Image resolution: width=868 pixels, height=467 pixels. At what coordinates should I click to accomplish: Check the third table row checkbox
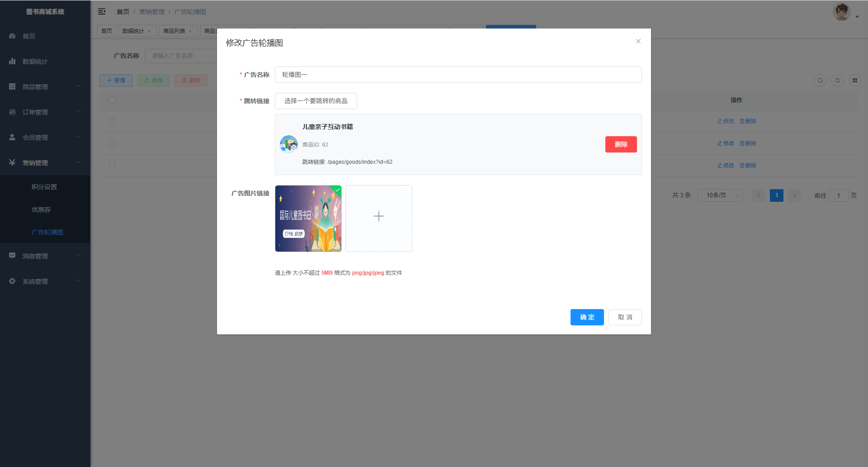pos(112,166)
